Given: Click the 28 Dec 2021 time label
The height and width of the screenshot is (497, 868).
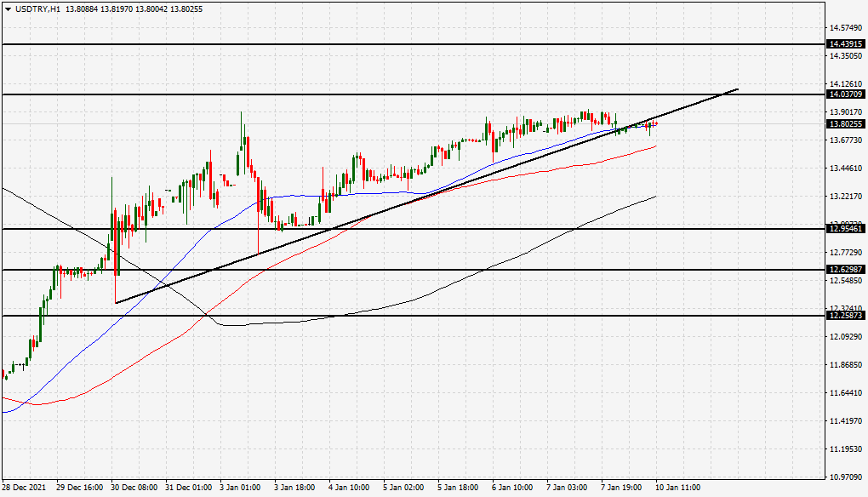Looking at the screenshot, I should [x=24, y=488].
